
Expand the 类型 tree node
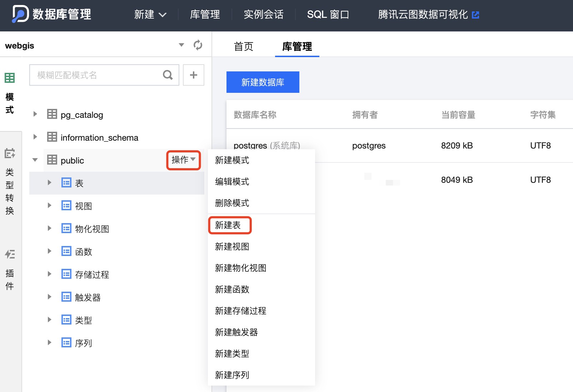click(49, 320)
